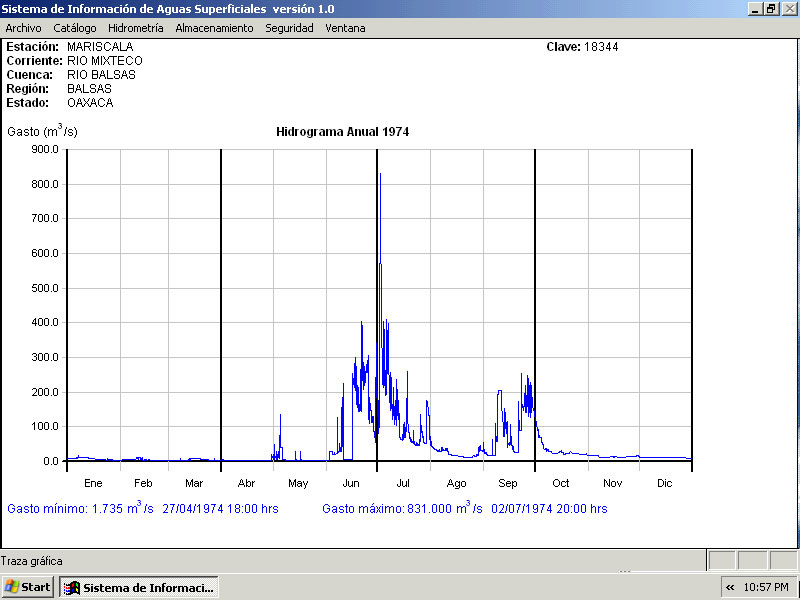The width and height of the screenshot is (800, 600).
Task: Open the Ventana menu
Action: coord(345,28)
